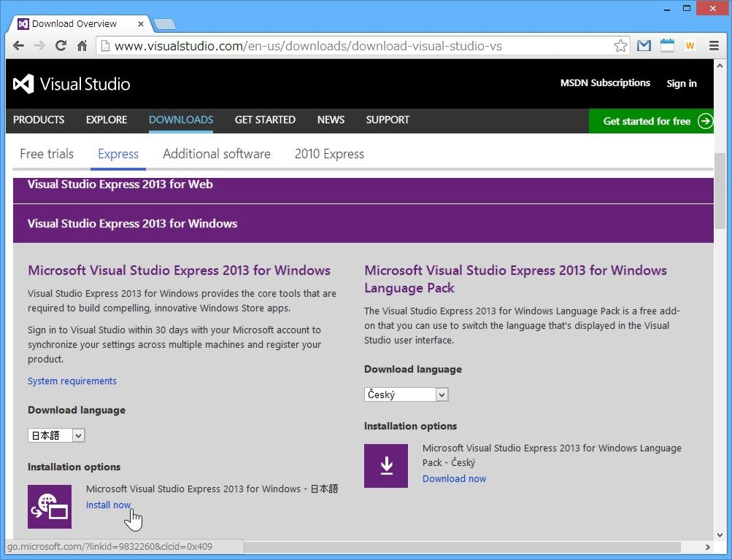Open the 日本語 download language dropdown
The height and width of the screenshot is (560, 732).
[57, 435]
